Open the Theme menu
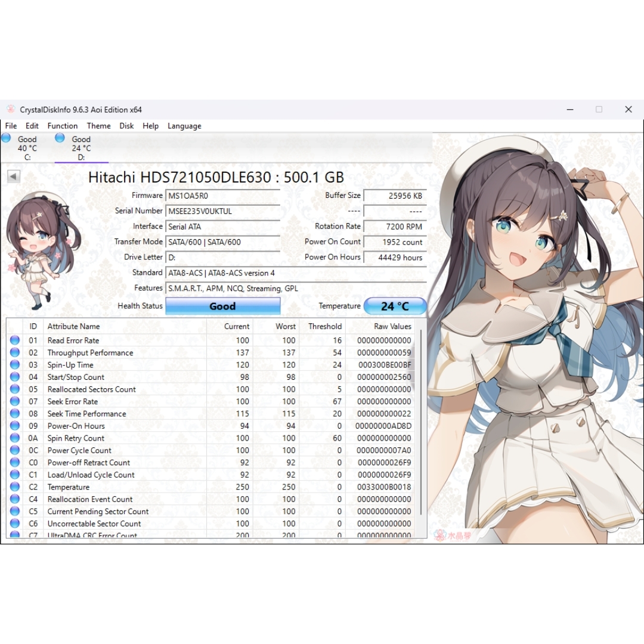The image size is (644, 644). (x=98, y=126)
